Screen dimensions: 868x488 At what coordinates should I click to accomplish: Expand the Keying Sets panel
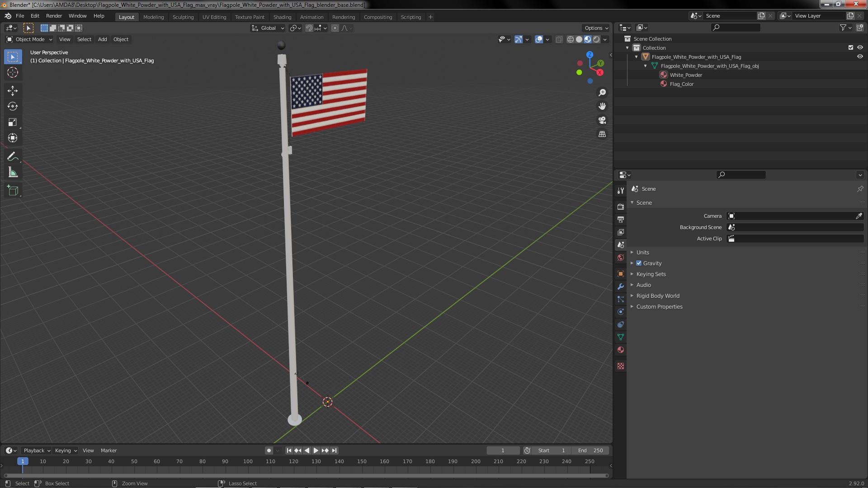pyautogui.click(x=651, y=274)
